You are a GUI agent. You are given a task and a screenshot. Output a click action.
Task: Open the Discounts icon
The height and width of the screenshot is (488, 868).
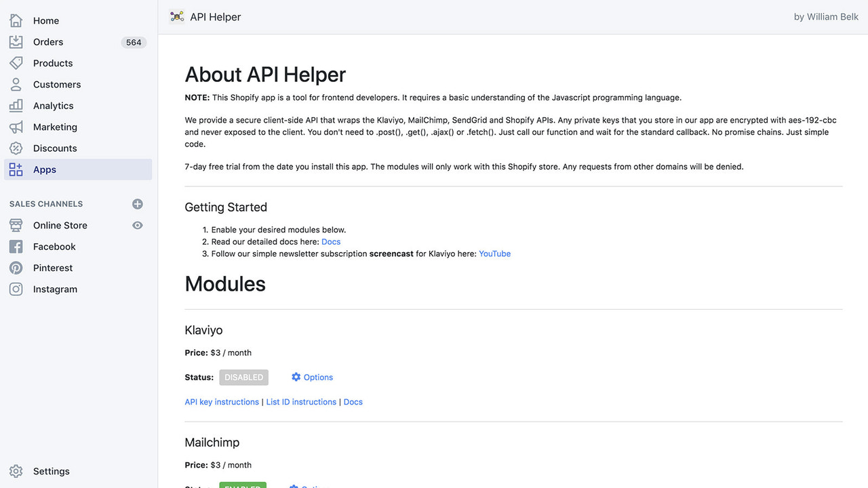tap(15, 148)
